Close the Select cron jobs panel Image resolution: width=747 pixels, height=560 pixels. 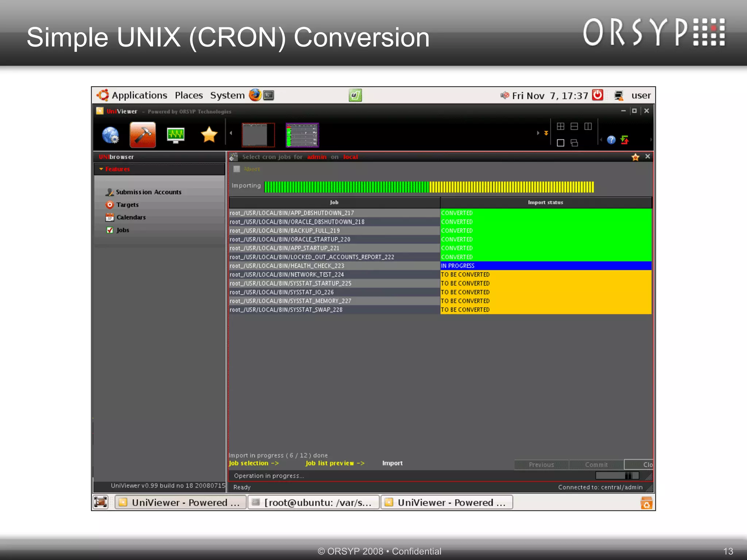click(x=648, y=156)
